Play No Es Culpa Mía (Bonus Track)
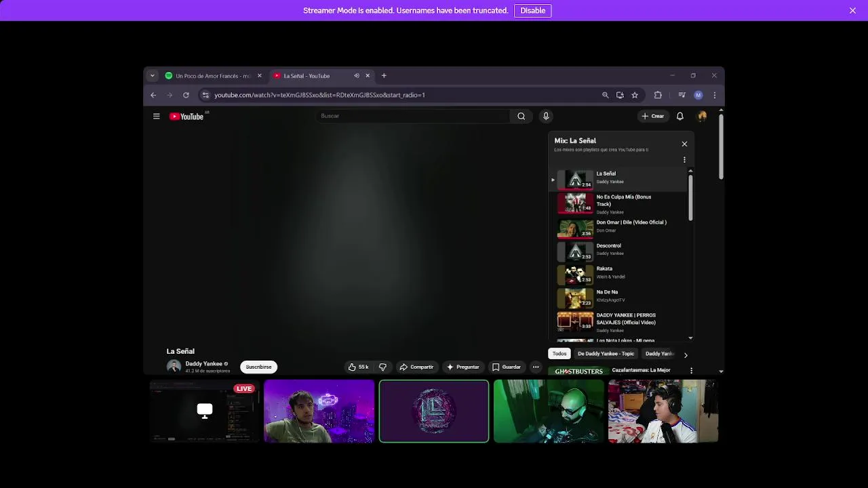Viewport: 868px width, 488px height. [x=618, y=203]
